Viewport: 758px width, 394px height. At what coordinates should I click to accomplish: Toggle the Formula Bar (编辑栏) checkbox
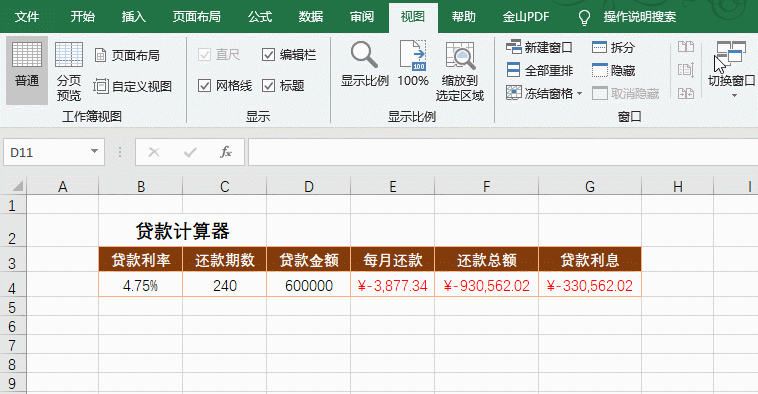268,55
